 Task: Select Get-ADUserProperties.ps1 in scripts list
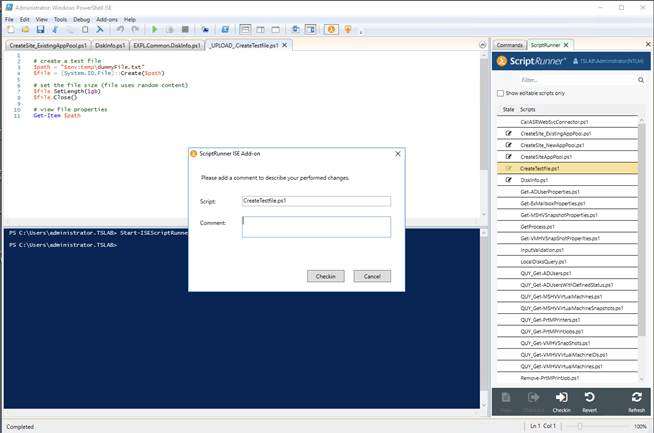point(567,192)
